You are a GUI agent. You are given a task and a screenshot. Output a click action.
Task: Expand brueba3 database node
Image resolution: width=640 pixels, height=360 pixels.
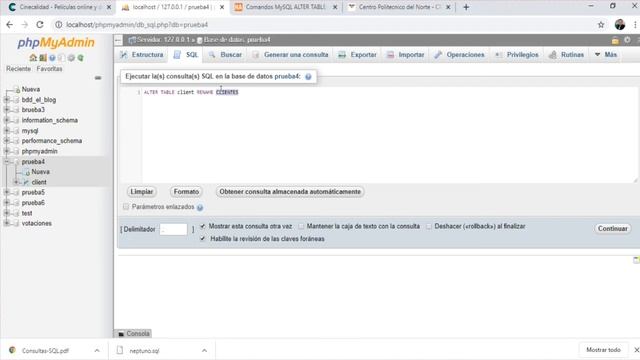(7, 110)
